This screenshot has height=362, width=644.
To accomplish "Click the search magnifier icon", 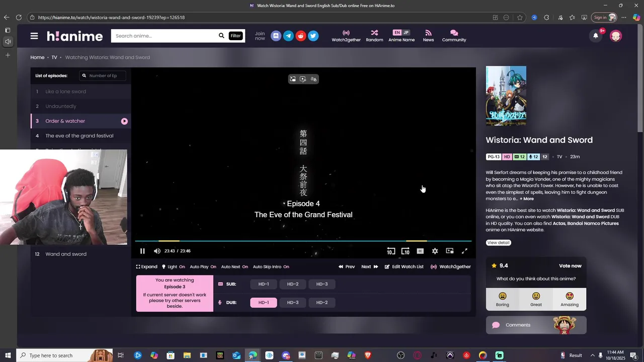I will pos(221,36).
